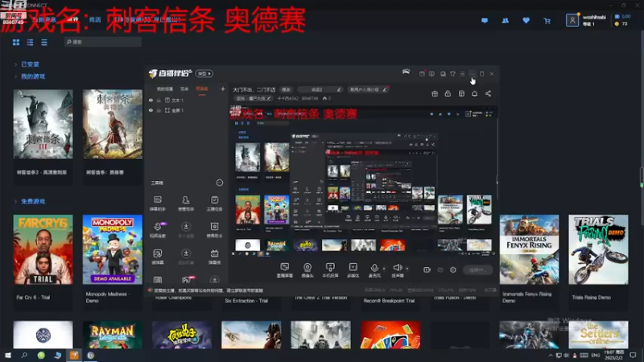Select the 文本 1 source row
Viewport: 644px width, 362px height.
[187, 100]
